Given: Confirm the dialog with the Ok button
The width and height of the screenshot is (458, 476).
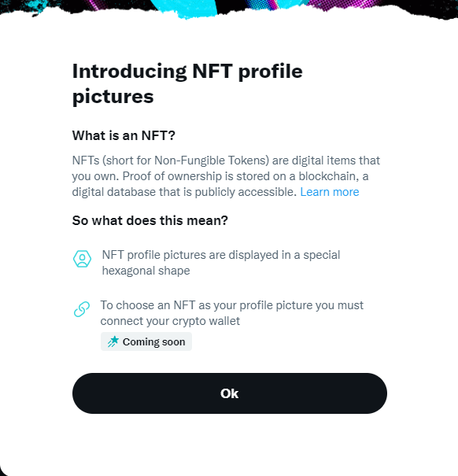Looking at the screenshot, I should [230, 393].
